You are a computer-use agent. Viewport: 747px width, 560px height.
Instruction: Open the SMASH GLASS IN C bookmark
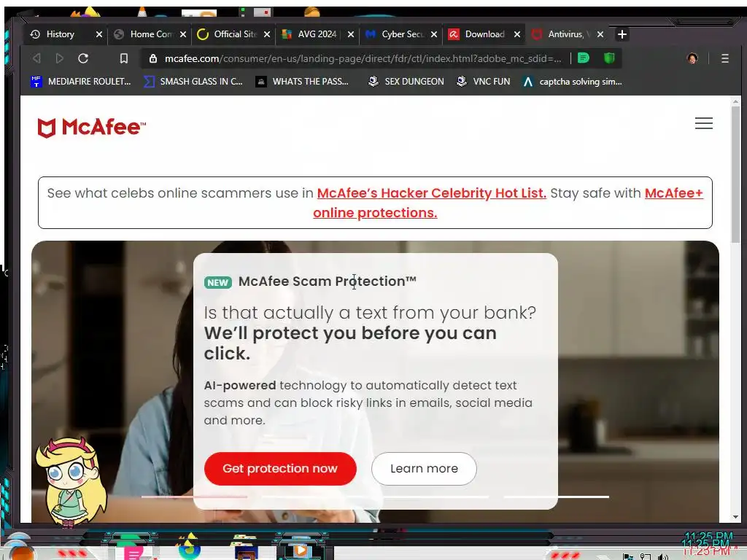(x=193, y=82)
